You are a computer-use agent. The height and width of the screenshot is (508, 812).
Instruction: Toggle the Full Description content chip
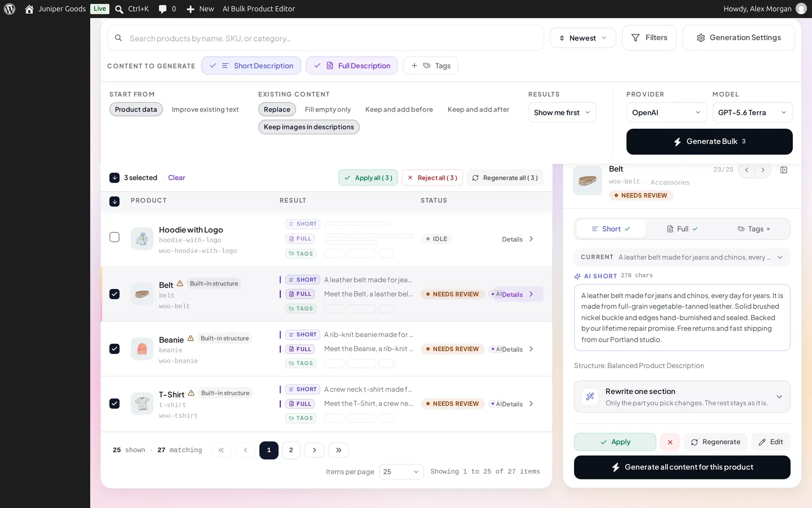coord(351,65)
